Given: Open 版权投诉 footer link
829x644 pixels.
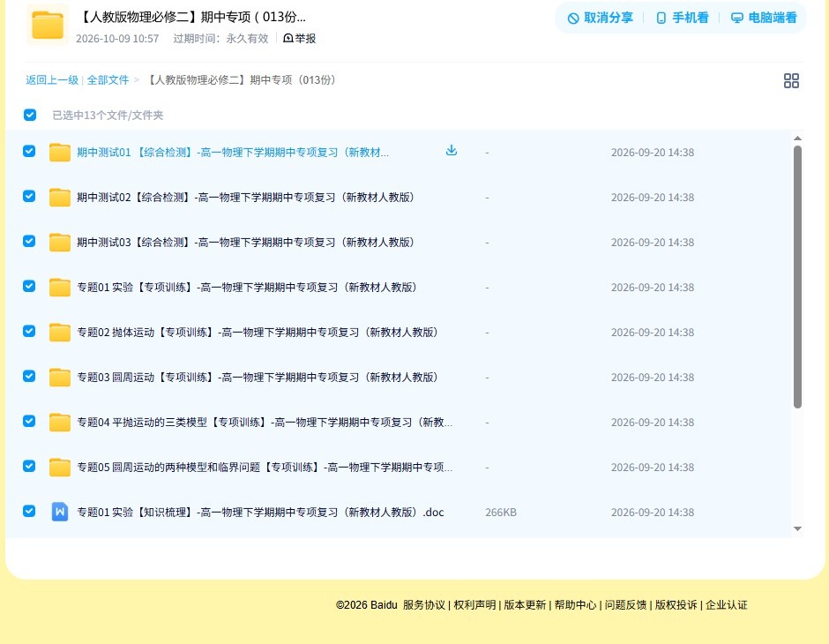Looking at the screenshot, I should (676, 605).
